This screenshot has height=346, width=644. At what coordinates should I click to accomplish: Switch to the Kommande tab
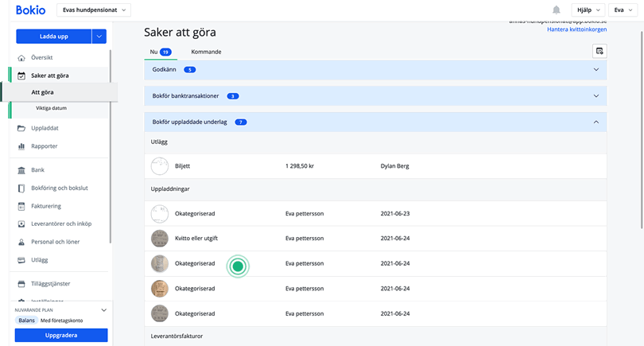206,52
